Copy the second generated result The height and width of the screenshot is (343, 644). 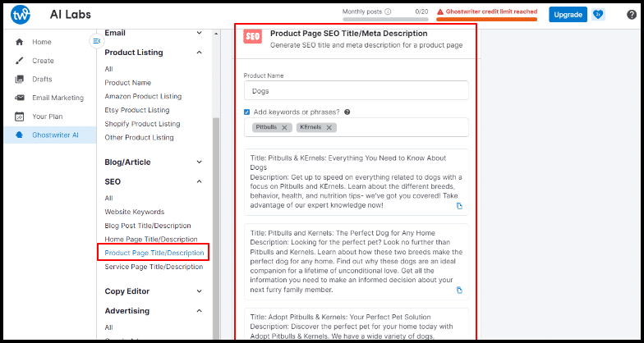click(460, 290)
